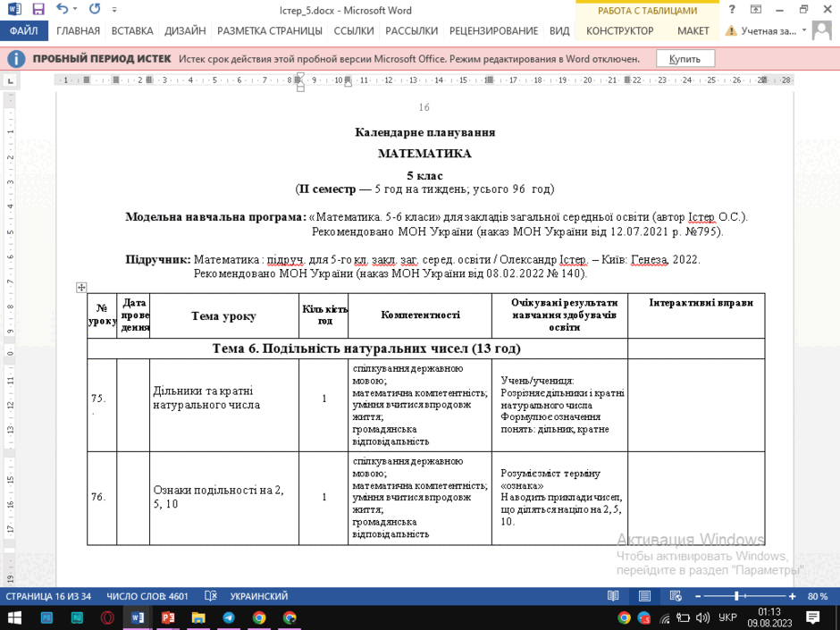Click the heading 'Тема 6. Подільність натуральних чисел'
The height and width of the screenshot is (630, 840).
pos(366,349)
